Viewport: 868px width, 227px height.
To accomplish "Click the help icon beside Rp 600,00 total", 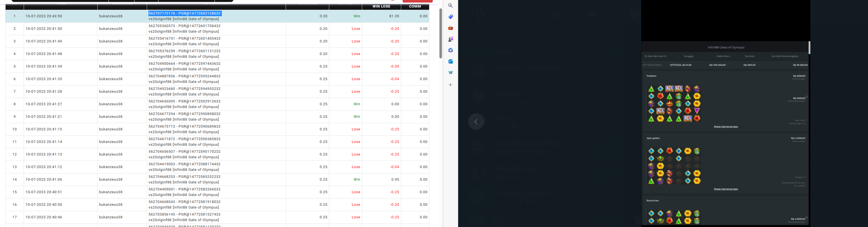I will [x=806, y=97].
